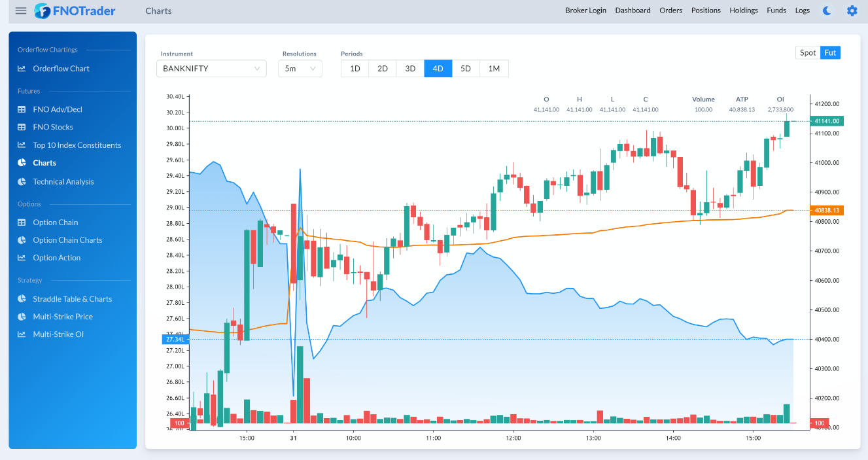Select the 1D period tab
The height and width of the screenshot is (460, 868).
(355, 69)
